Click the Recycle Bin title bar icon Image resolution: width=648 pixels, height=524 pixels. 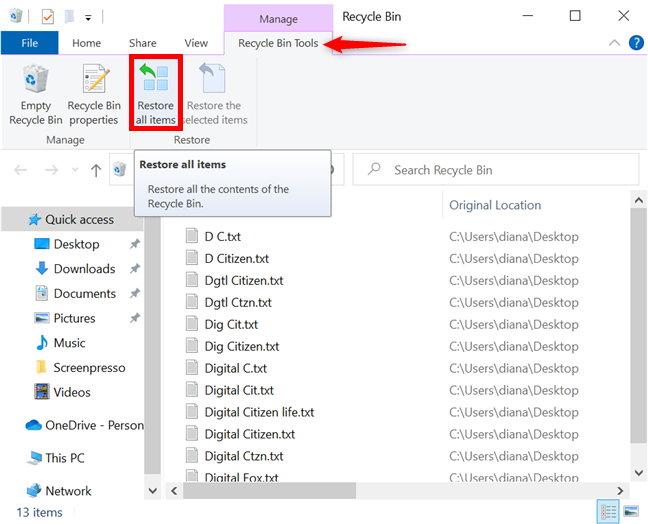(16, 17)
